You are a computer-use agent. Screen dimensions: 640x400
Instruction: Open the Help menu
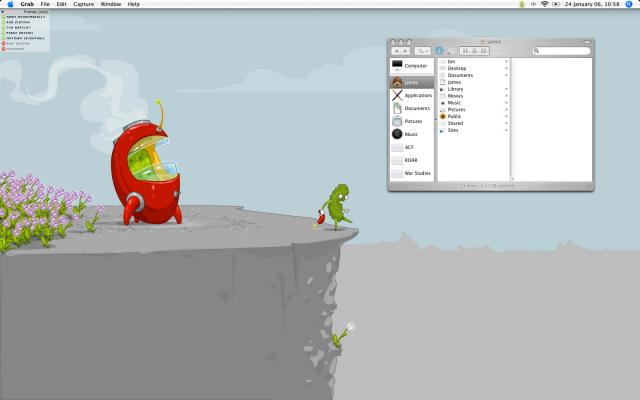pyautogui.click(x=133, y=4)
